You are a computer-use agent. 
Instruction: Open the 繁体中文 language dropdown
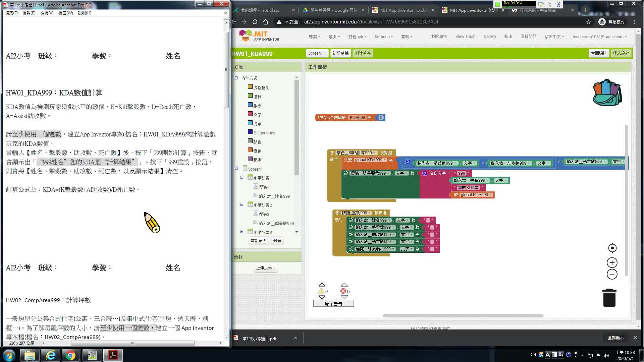pyautogui.click(x=554, y=37)
